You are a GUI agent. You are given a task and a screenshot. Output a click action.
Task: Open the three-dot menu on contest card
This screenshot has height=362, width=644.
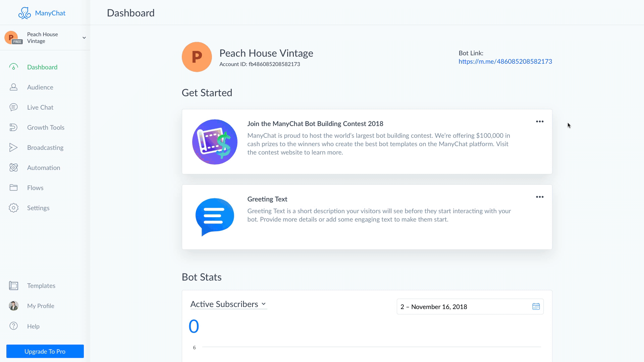click(539, 122)
